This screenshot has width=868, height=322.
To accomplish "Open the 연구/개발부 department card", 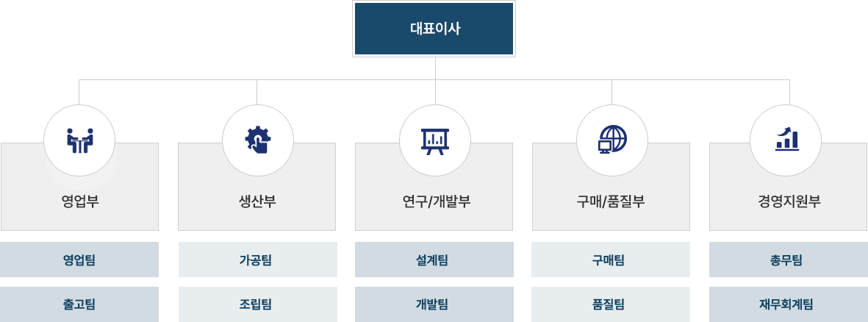I will tap(434, 187).
